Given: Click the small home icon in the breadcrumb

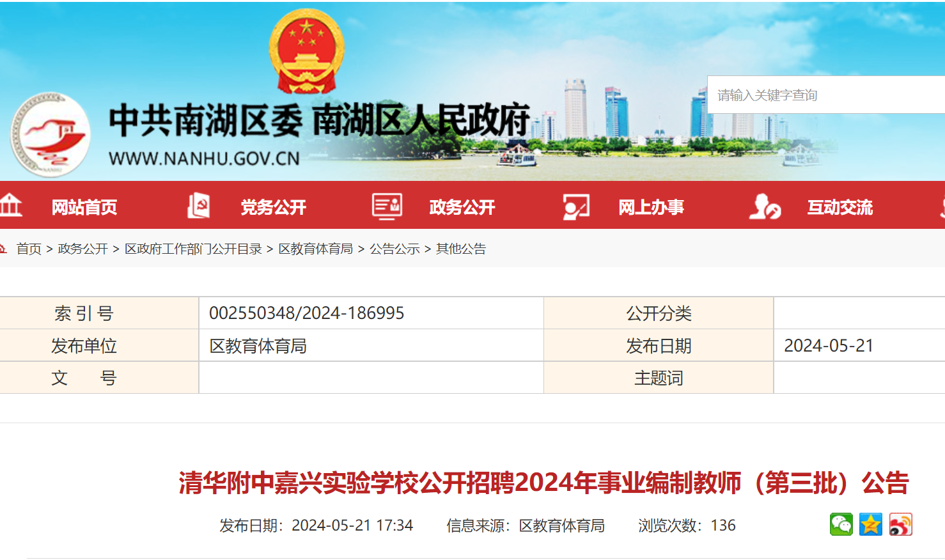Looking at the screenshot, I should [x=3, y=249].
